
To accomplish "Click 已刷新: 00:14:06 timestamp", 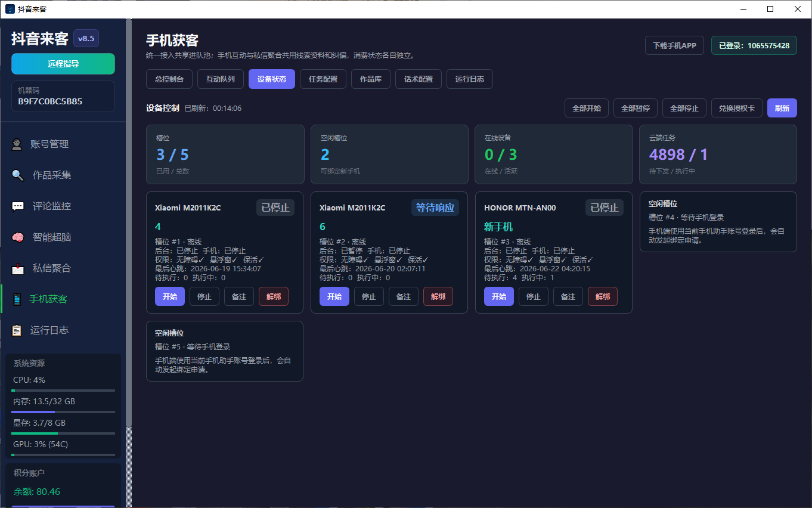I will click(x=213, y=109).
